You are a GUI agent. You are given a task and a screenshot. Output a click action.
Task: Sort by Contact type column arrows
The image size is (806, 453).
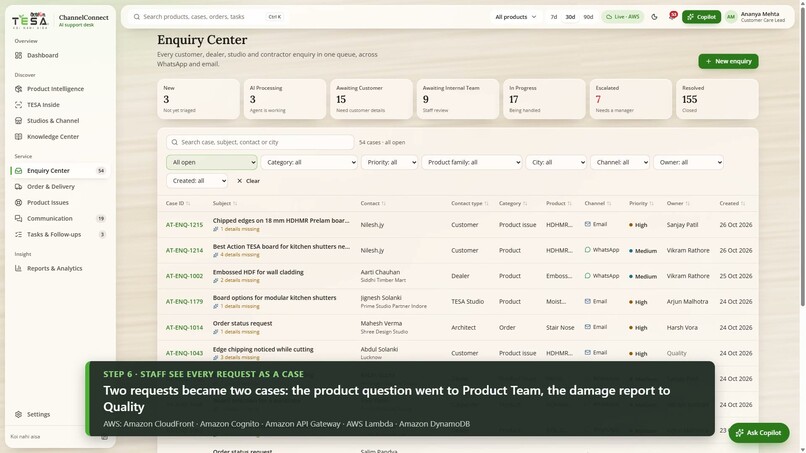click(x=486, y=204)
